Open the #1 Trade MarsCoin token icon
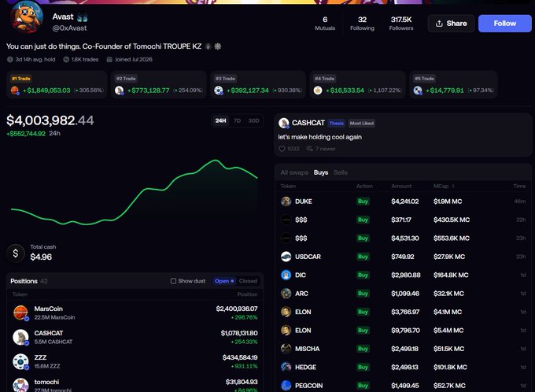 click(x=15, y=91)
